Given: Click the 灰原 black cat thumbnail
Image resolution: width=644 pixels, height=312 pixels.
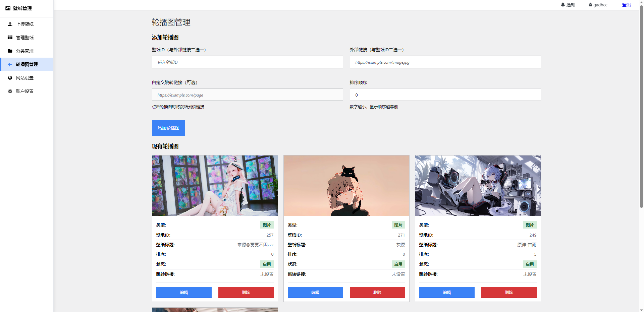Looking at the screenshot, I should [346, 185].
